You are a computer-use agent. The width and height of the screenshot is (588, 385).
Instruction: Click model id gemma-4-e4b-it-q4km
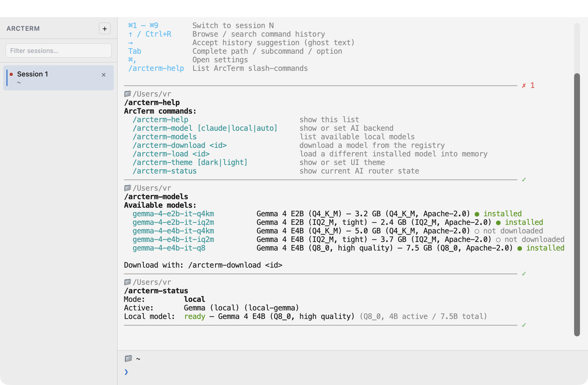click(x=173, y=231)
